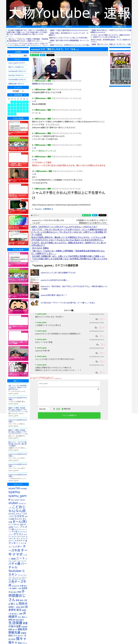Open 記事の評価 dropdown
Viewport: 138px width, 644px height.
(43, 409)
